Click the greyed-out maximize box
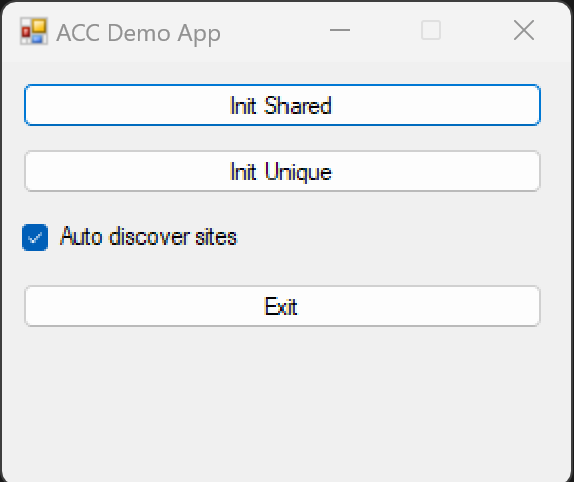The image size is (574, 482). point(431,30)
